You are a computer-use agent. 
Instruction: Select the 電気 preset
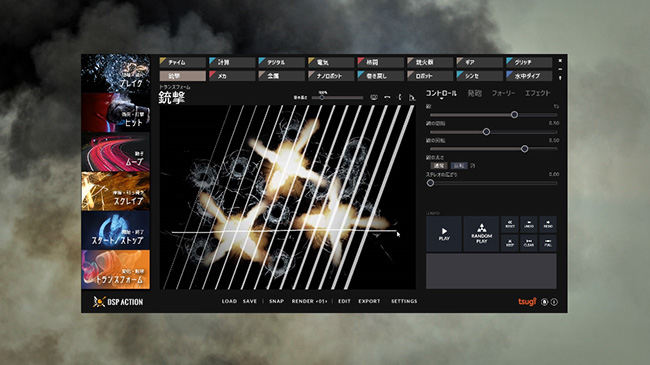[331, 62]
